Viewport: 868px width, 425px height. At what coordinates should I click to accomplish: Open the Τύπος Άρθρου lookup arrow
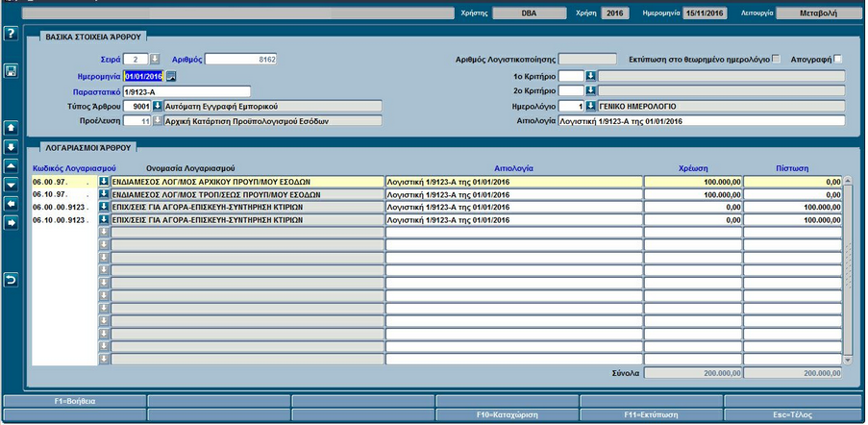tap(158, 106)
